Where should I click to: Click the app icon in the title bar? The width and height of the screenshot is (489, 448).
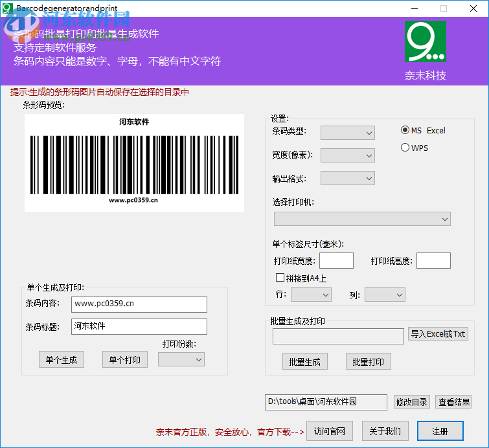click(x=7, y=8)
